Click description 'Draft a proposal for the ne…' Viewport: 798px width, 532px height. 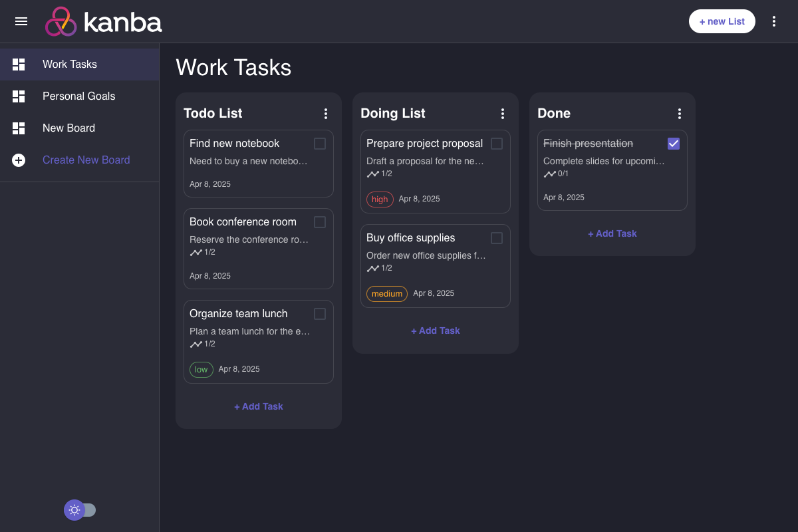point(426,161)
